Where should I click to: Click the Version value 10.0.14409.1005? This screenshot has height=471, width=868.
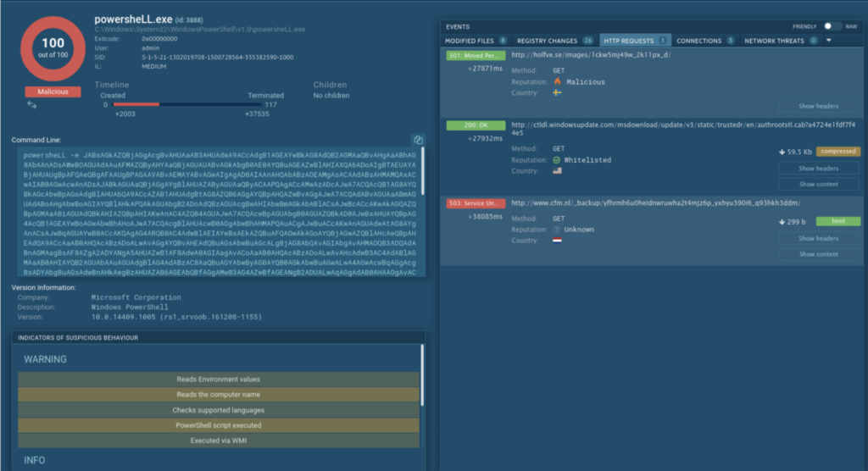click(x=176, y=317)
